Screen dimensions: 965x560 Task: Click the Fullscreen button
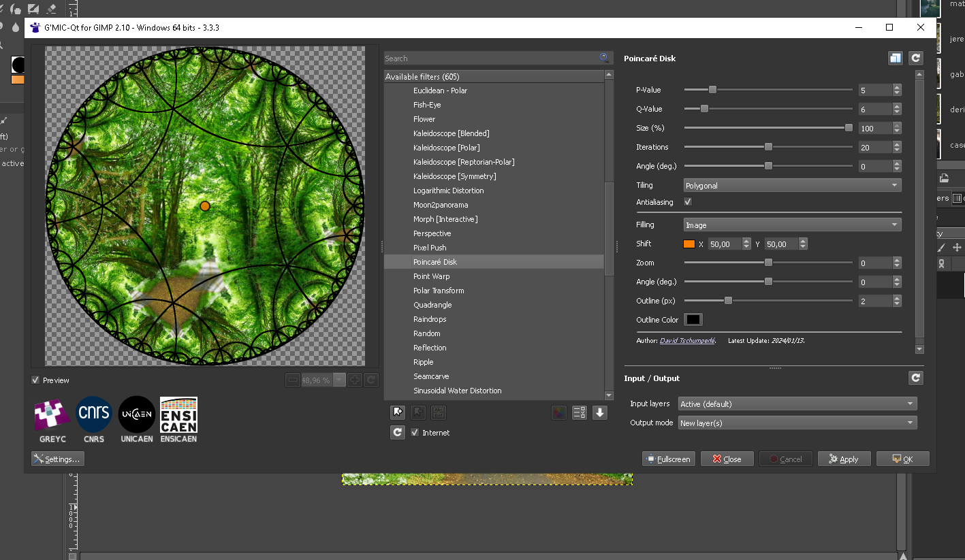[669, 459]
